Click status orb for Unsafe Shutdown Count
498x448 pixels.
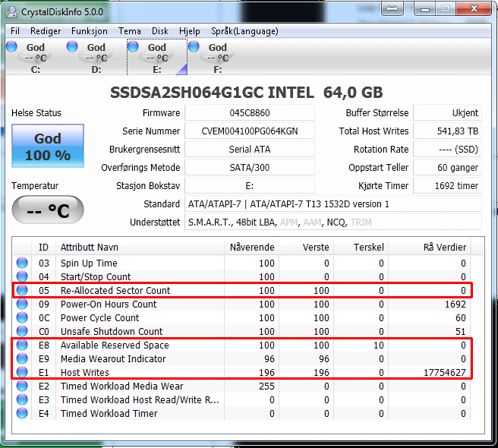point(22,331)
